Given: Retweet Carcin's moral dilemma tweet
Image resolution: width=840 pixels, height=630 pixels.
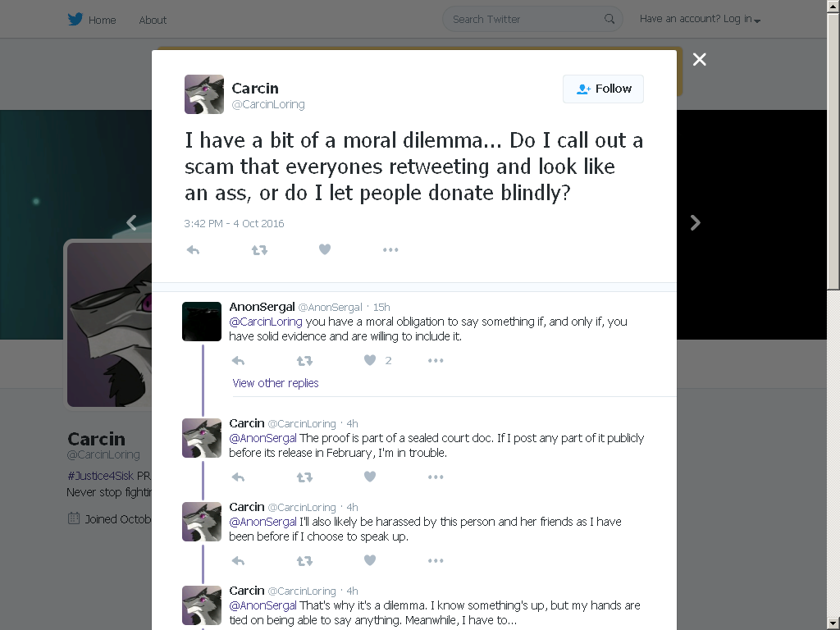Looking at the screenshot, I should 260,250.
